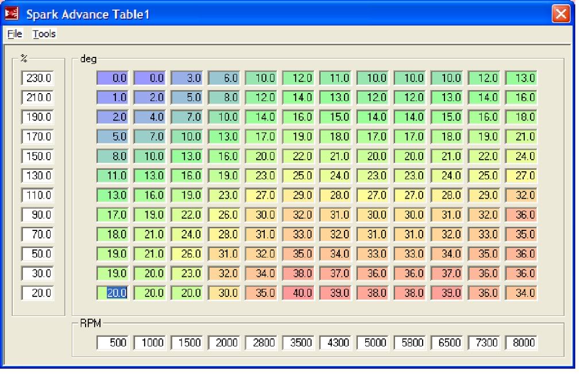Click the 2000 RPM field

tap(225, 342)
